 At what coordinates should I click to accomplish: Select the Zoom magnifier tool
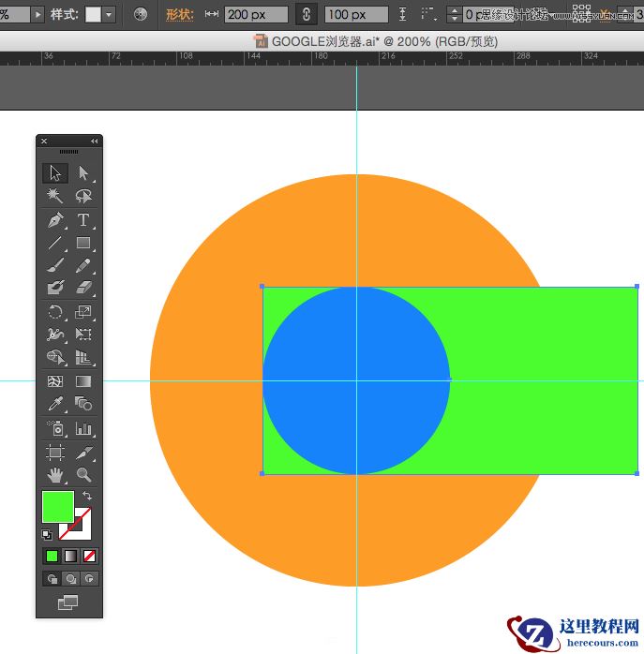83,475
